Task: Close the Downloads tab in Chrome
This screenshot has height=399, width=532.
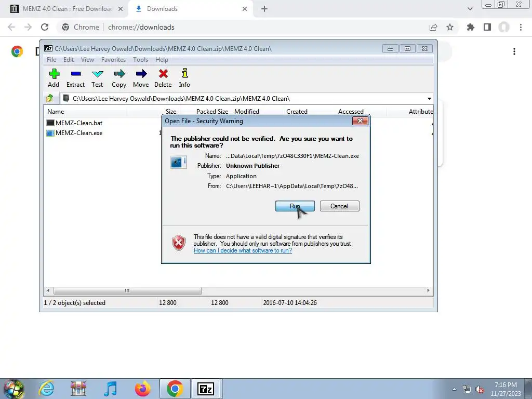Action: [245, 9]
